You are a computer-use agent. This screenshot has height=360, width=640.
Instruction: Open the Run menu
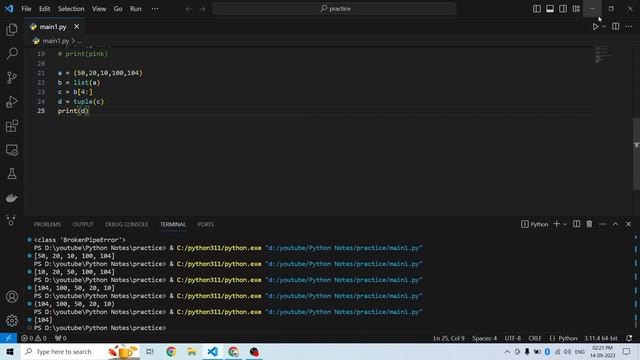click(136, 9)
